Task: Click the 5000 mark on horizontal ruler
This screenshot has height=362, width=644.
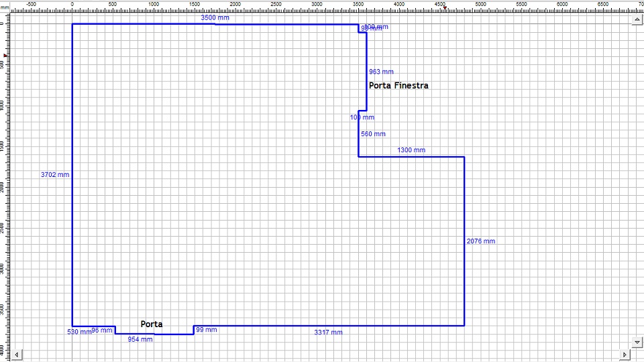Action: tap(480, 5)
